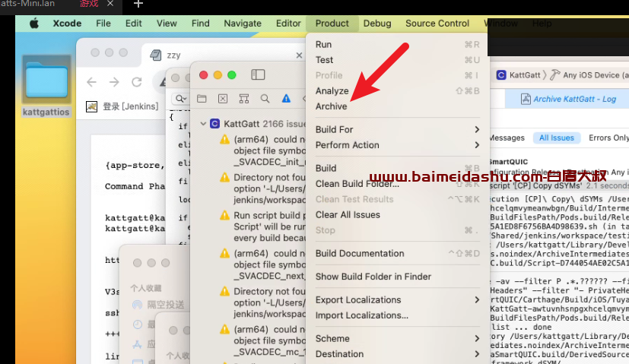This screenshot has height=364, width=629.
Task: Select Build Documentation menu item
Action: [397, 254]
